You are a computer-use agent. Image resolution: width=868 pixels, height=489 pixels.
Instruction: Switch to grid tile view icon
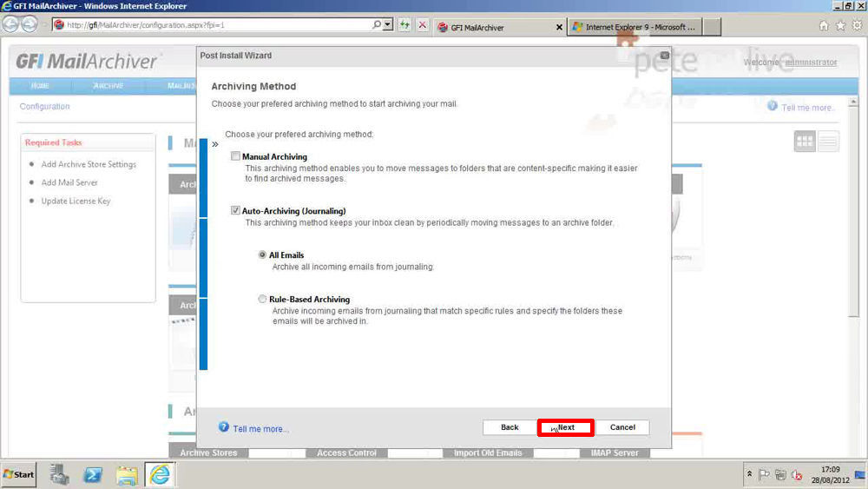pyautogui.click(x=805, y=142)
